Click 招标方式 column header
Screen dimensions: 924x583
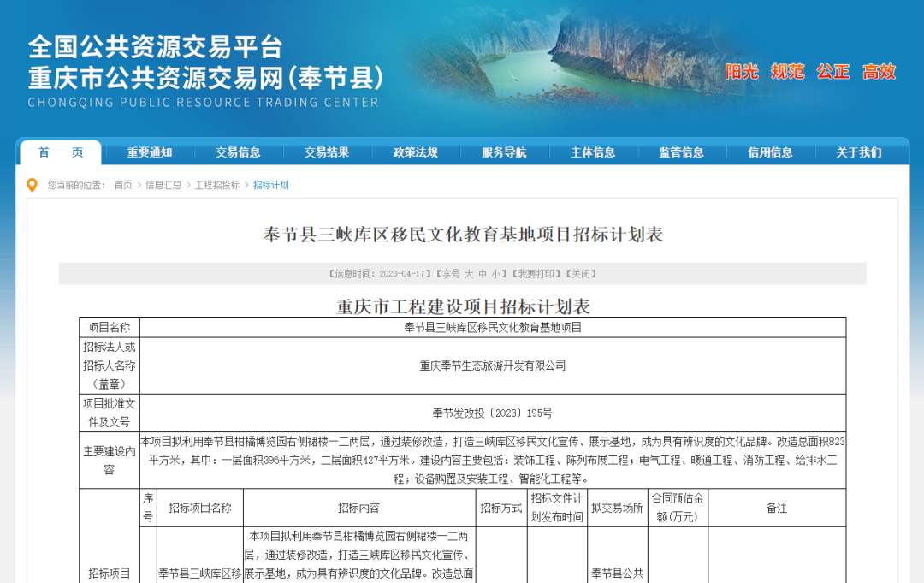click(x=500, y=508)
